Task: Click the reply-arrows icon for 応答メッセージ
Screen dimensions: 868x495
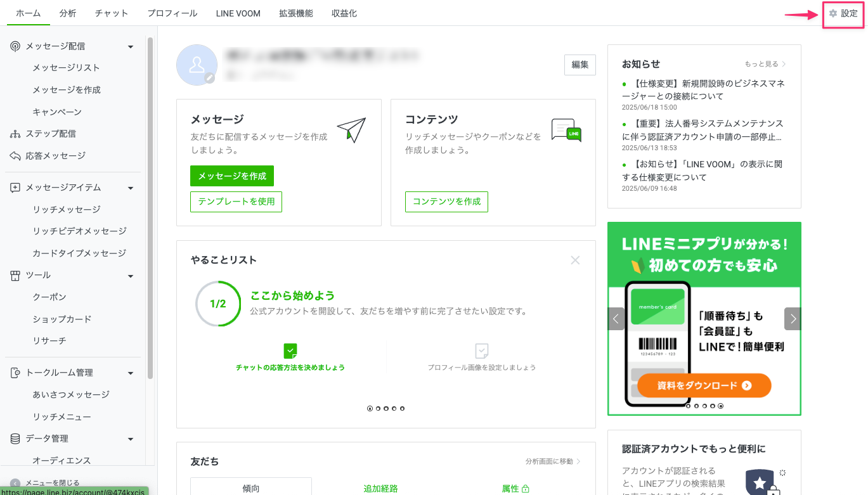Action: pos(16,156)
